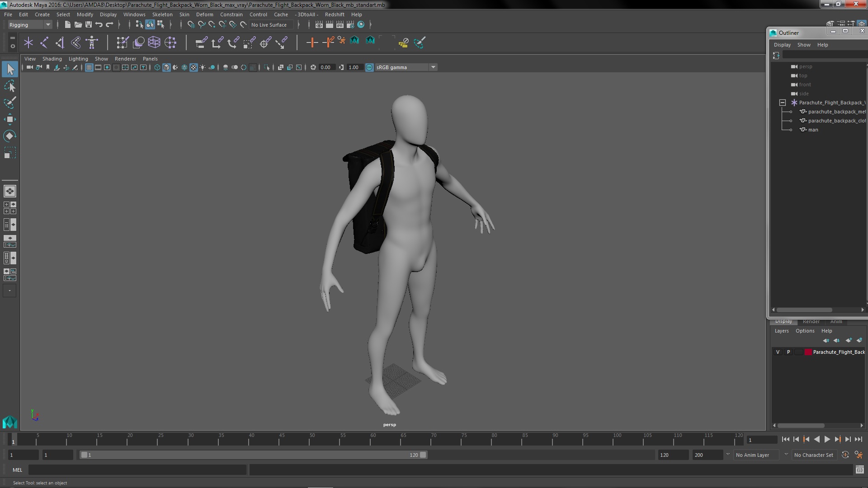This screenshot has height=488, width=868.
Task: Choose the Rotate tool in the toolbox
Action: point(10,136)
